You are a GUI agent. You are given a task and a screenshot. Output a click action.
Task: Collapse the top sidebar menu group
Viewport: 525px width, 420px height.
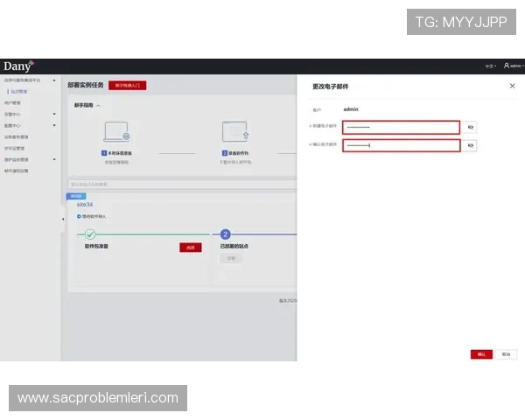pos(54,80)
